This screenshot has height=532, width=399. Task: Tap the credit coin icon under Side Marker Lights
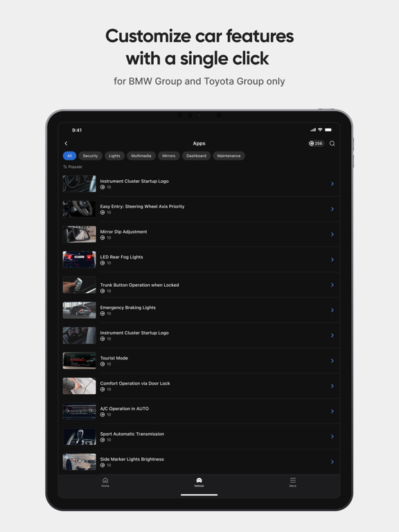click(103, 465)
